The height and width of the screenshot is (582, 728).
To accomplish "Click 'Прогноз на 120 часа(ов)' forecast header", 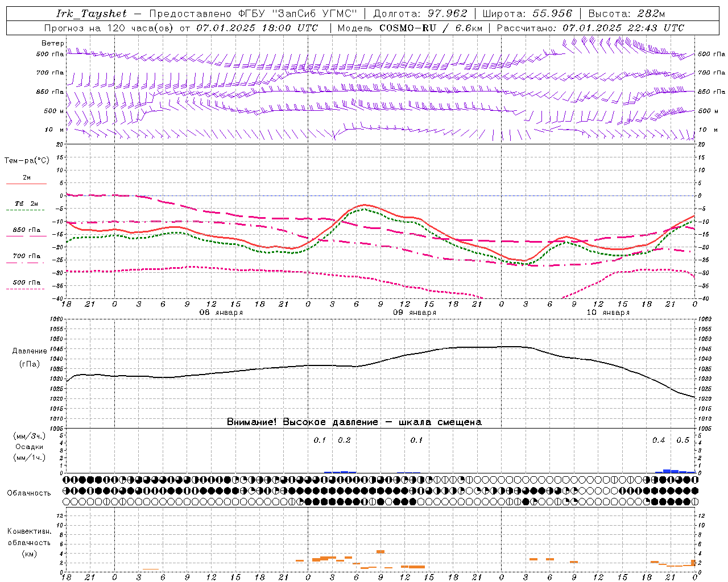I will [109, 28].
